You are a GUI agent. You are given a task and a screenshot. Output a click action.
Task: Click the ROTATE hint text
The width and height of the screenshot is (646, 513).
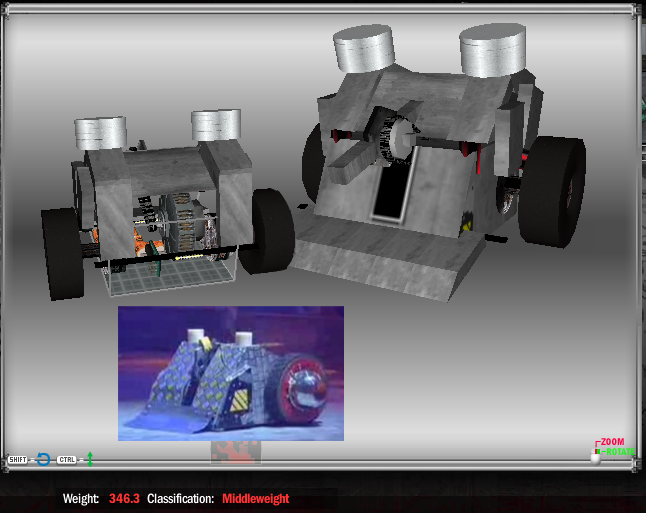(x=620, y=452)
